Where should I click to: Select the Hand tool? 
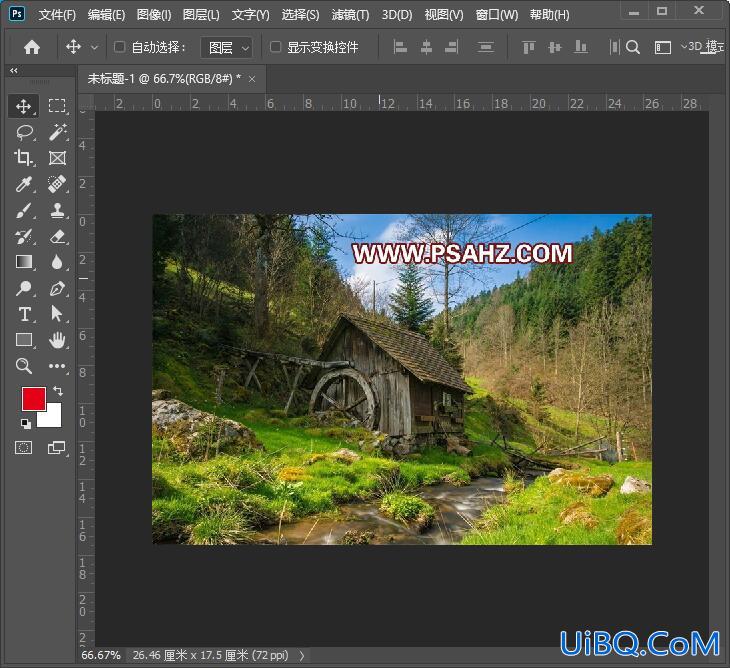(x=57, y=340)
